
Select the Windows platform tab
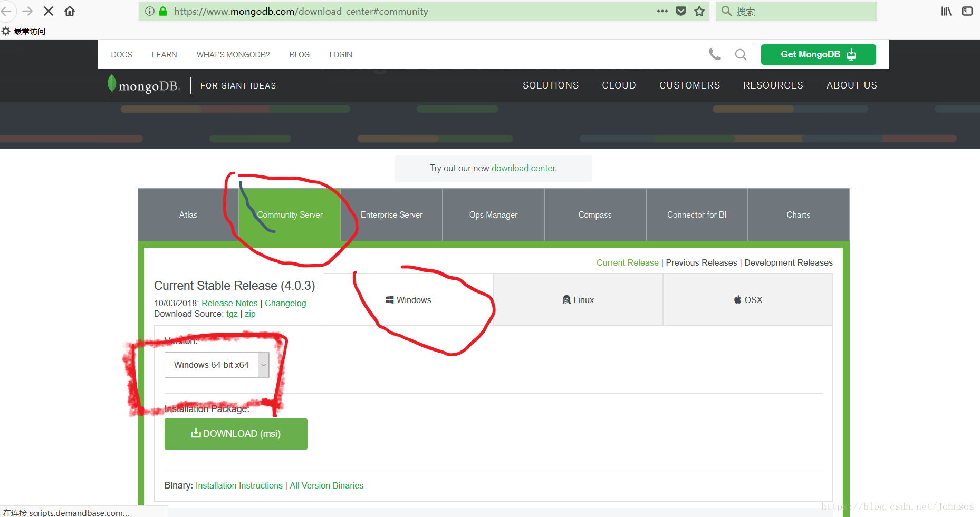(x=409, y=299)
